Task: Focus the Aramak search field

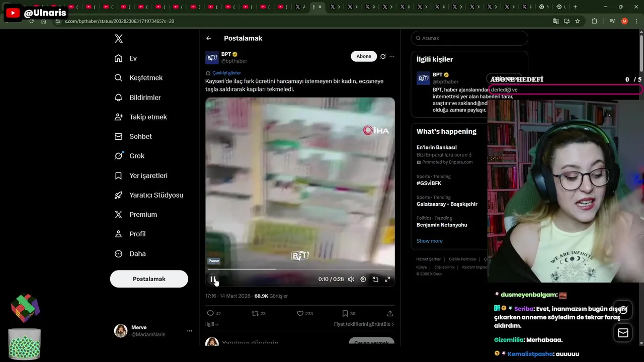Action: point(469,38)
